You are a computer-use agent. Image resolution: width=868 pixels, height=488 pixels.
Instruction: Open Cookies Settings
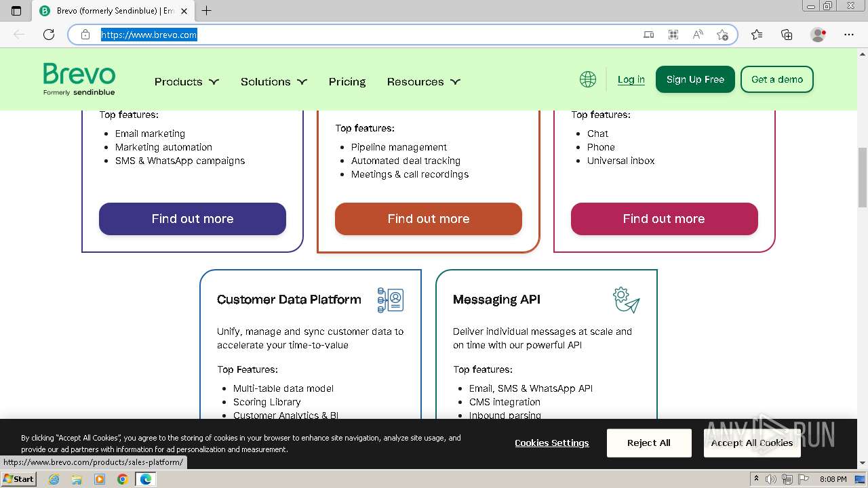tap(552, 443)
